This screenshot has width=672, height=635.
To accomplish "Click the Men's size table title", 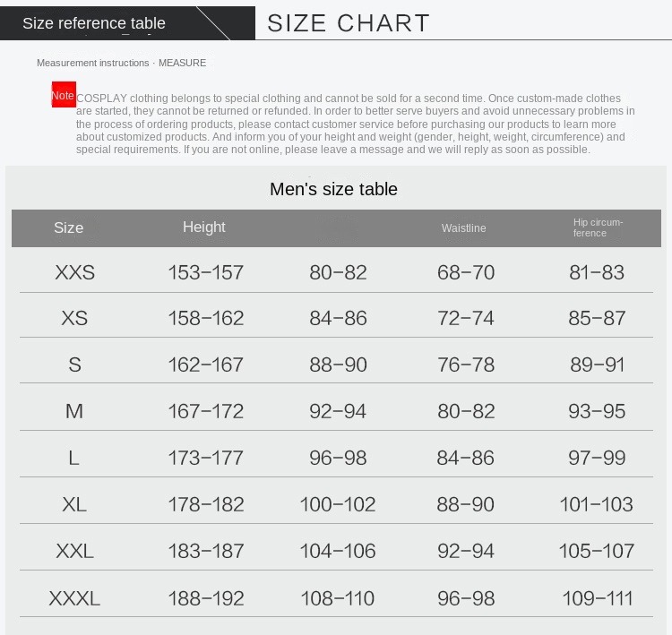I will coord(334,189).
